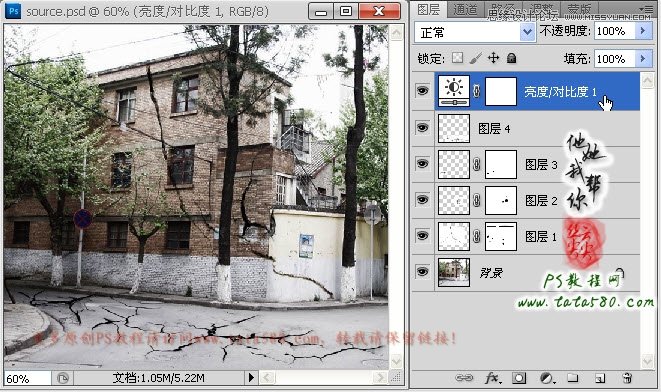This screenshot has width=661, height=392.
Task: Create a new fill or adjustment layer
Action: [x=547, y=378]
